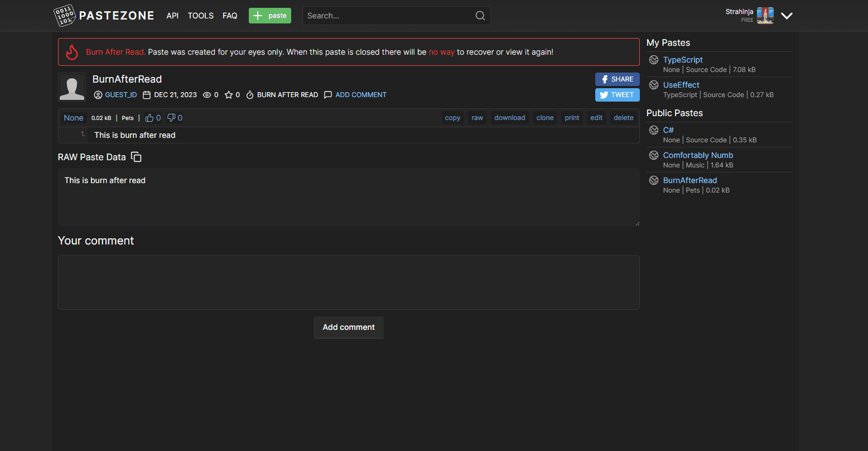Click the PasteZone binary logo icon
Image resolution: width=868 pixels, height=451 pixels.
tap(64, 16)
